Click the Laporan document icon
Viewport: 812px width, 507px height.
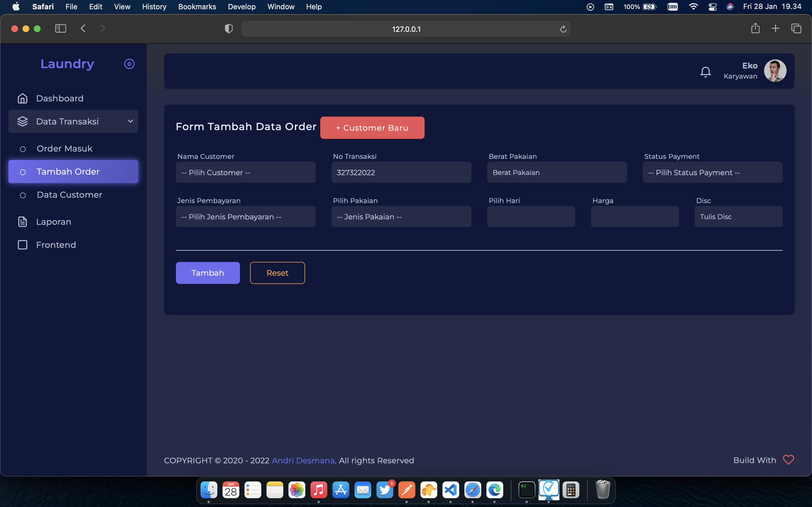(x=23, y=222)
